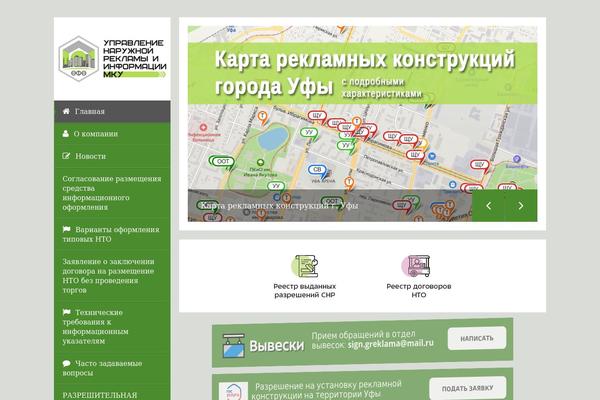Click the kiosk icon above Реестр договоров НТО
The height and width of the screenshot is (400, 600).
pyautogui.click(x=417, y=266)
